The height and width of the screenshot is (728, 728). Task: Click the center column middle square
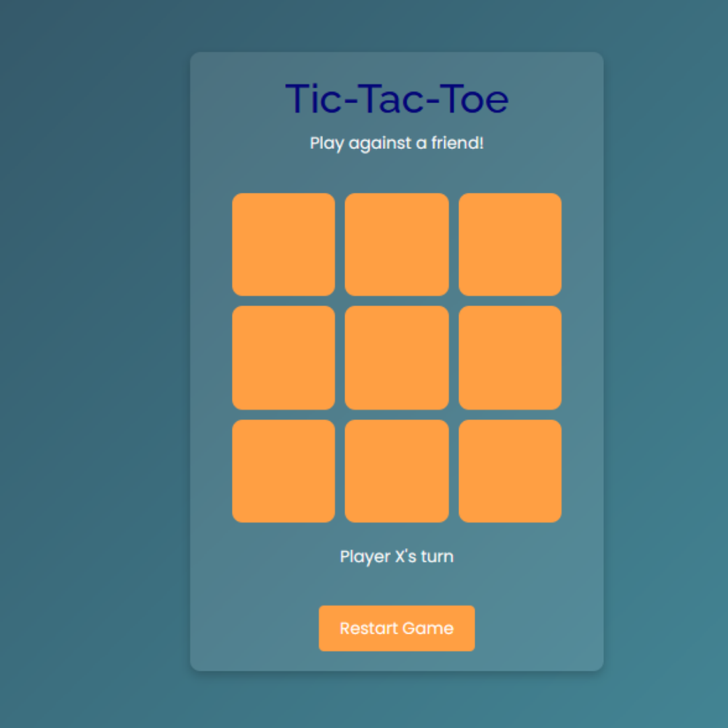click(396, 357)
